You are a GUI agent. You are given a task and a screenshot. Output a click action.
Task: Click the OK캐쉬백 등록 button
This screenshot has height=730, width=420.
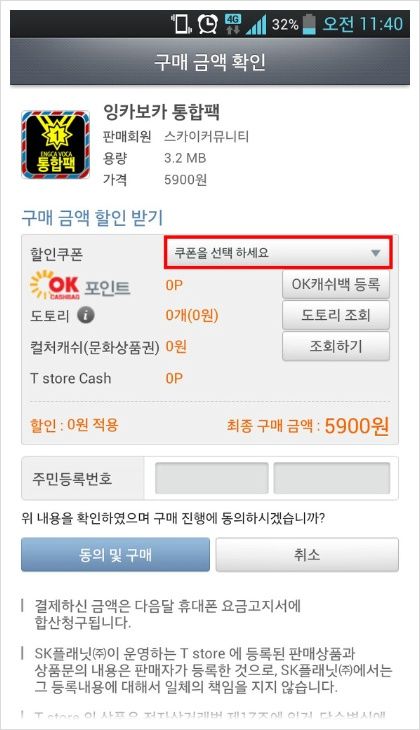pos(336,284)
